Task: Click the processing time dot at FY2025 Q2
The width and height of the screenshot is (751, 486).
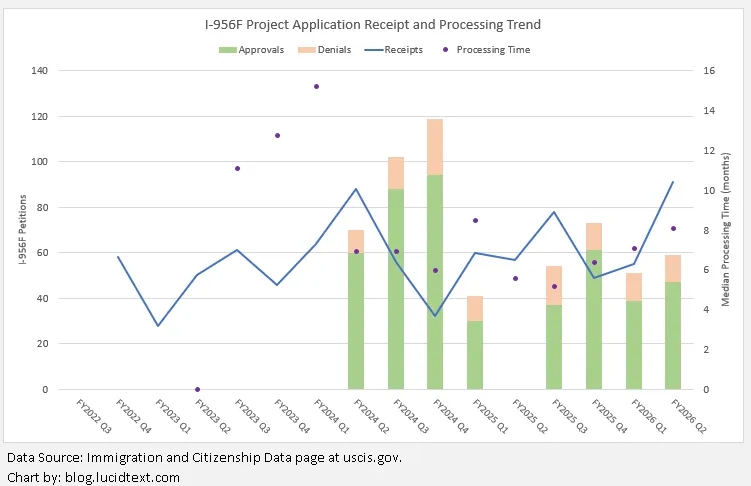Action: 515,278
